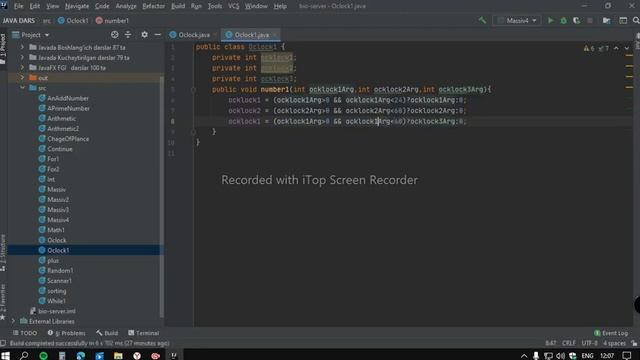Click UTF-8 encoding in status bar
Image resolution: width=640 pixels, height=360 pixels.
pos(589,343)
